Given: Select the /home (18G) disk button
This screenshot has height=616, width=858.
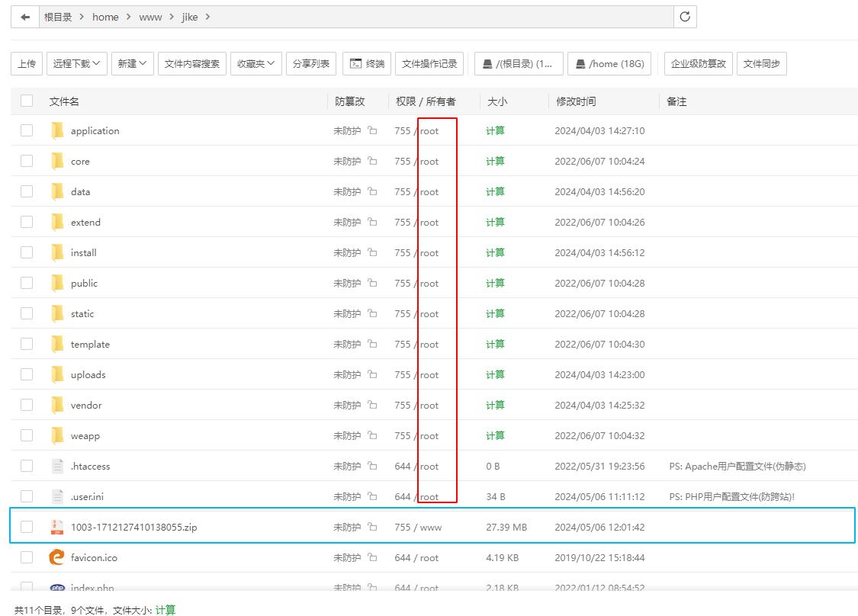Looking at the screenshot, I should tap(609, 63).
